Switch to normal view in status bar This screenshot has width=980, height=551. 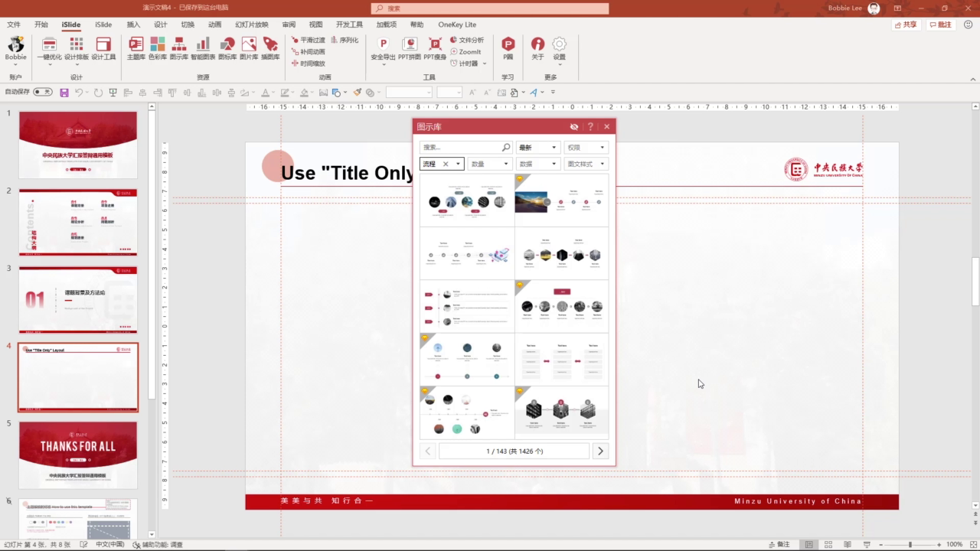pos(809,544)
